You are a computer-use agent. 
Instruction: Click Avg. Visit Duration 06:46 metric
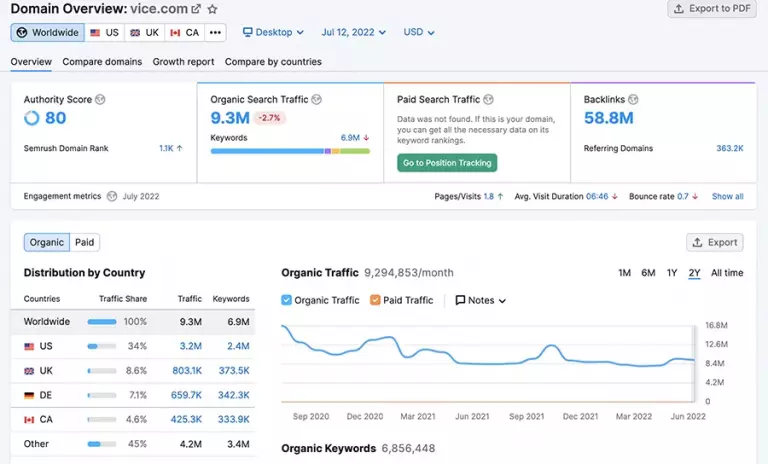point(566,196)
